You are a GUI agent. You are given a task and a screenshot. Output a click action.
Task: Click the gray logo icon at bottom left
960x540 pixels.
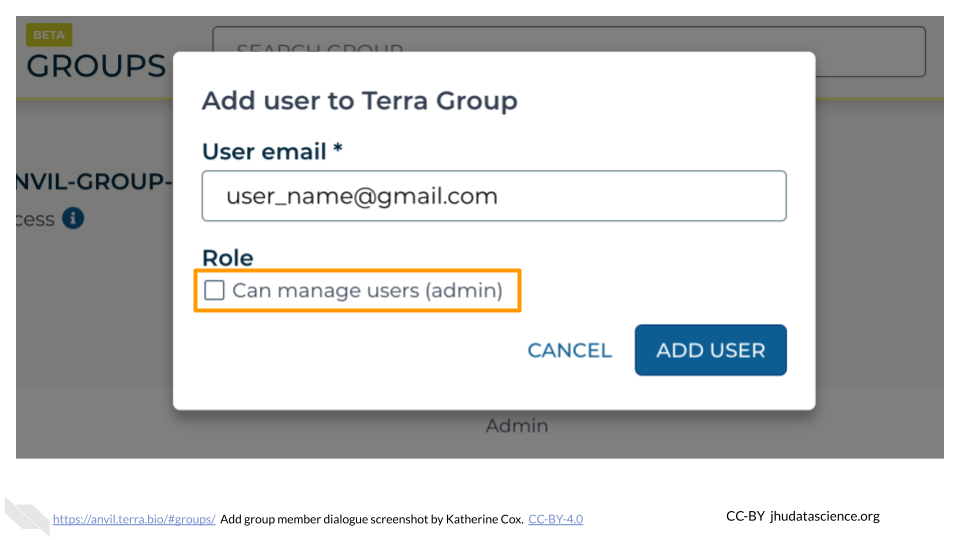26,515
